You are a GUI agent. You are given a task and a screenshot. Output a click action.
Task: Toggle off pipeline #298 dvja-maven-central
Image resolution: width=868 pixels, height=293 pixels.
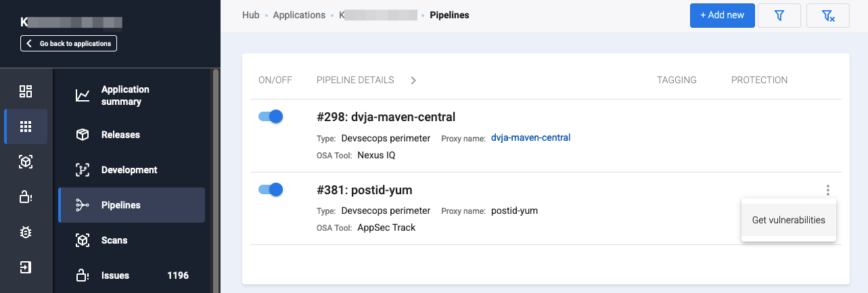coord(271,116)
